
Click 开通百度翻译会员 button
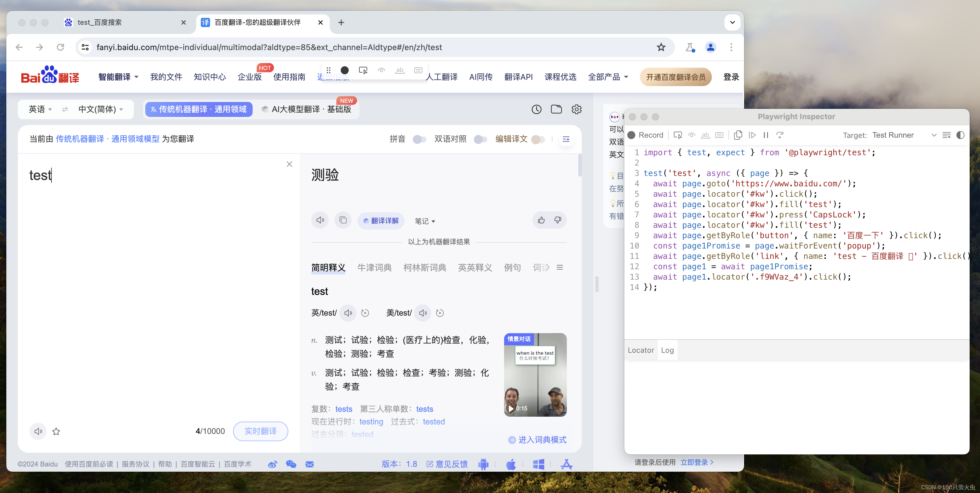point(676,77)
